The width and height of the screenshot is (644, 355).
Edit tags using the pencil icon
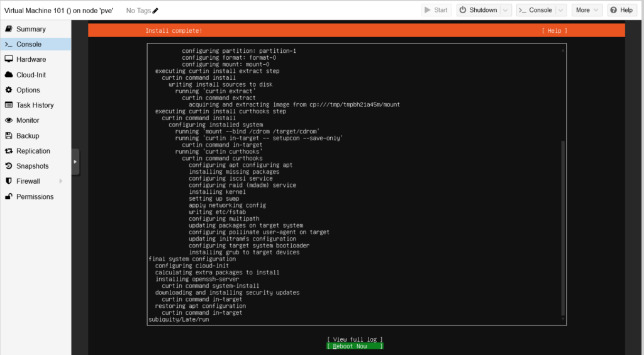coord(155,11)
